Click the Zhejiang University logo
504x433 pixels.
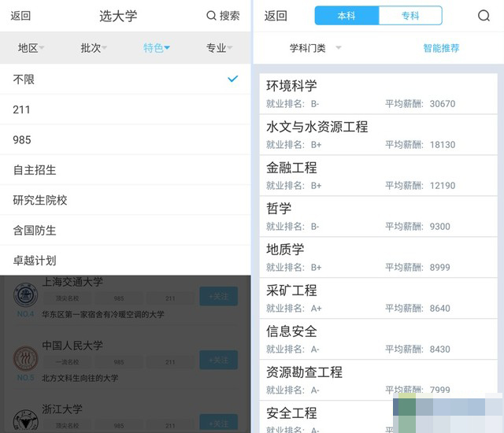[26, 420]
